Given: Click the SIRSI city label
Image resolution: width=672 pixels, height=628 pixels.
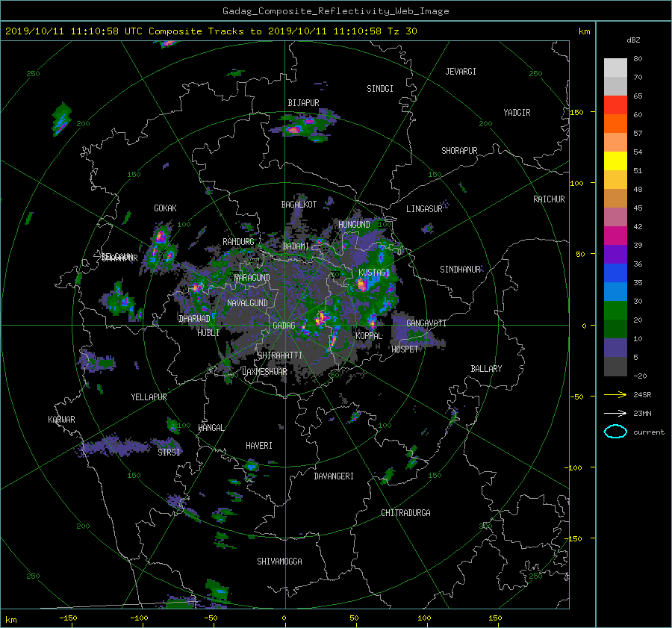Looking at the screenshot, I should [169, 453].
